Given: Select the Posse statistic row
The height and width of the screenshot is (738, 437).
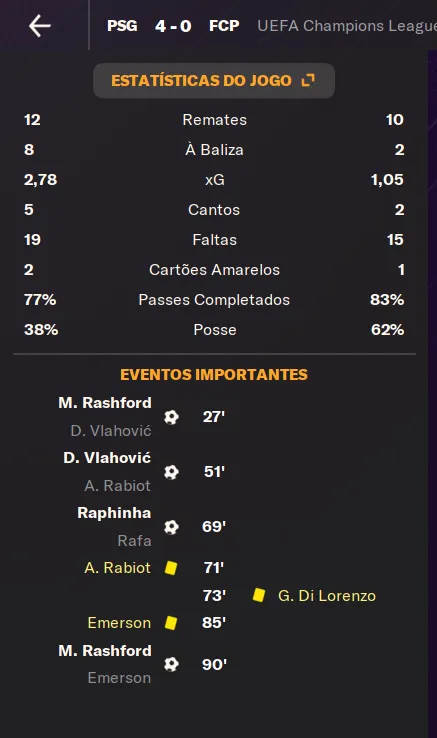Looking at the screenshot, I should coord(214,329).
